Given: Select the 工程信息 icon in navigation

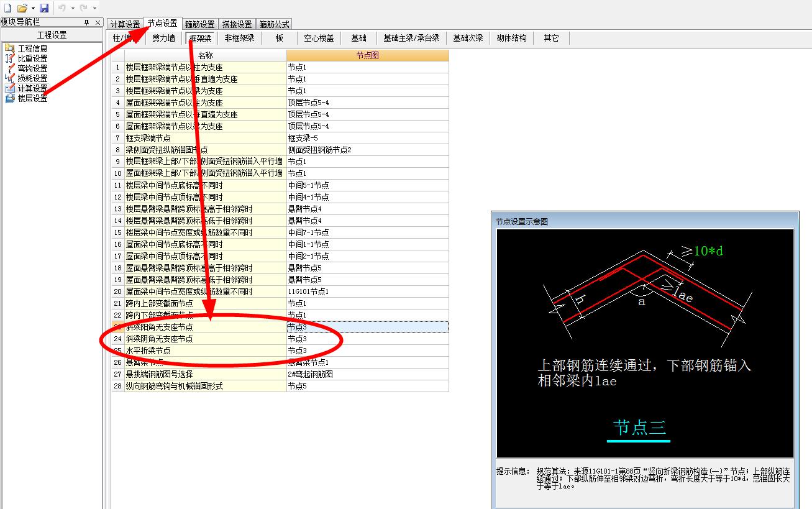Looking at the screenshot, I should (x=9, y=48).
